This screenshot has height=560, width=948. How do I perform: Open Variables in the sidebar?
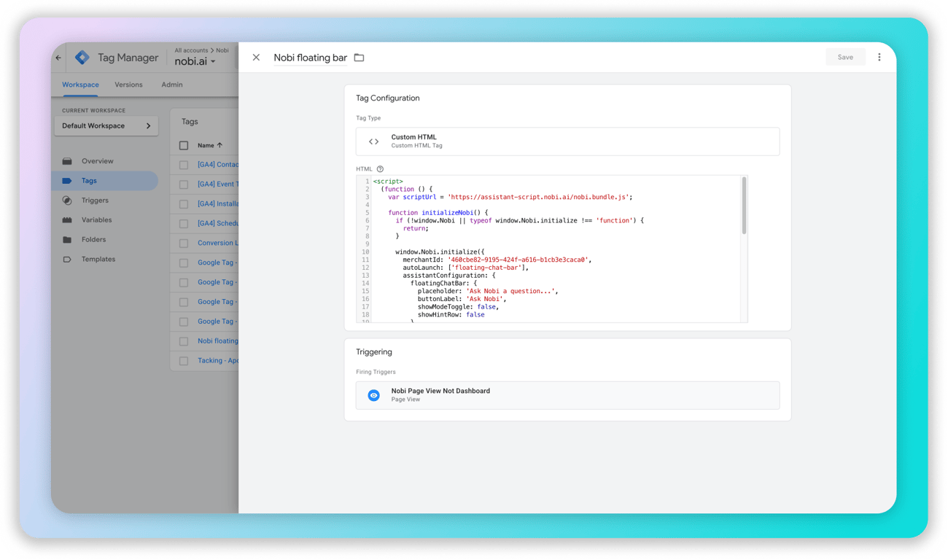click(96, 220)
